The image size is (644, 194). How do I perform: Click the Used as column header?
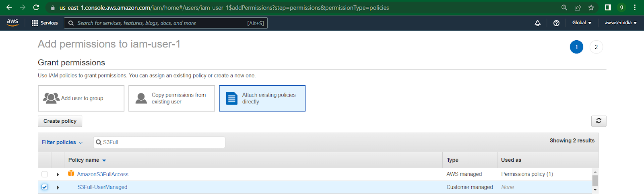(x=511, y=160)
